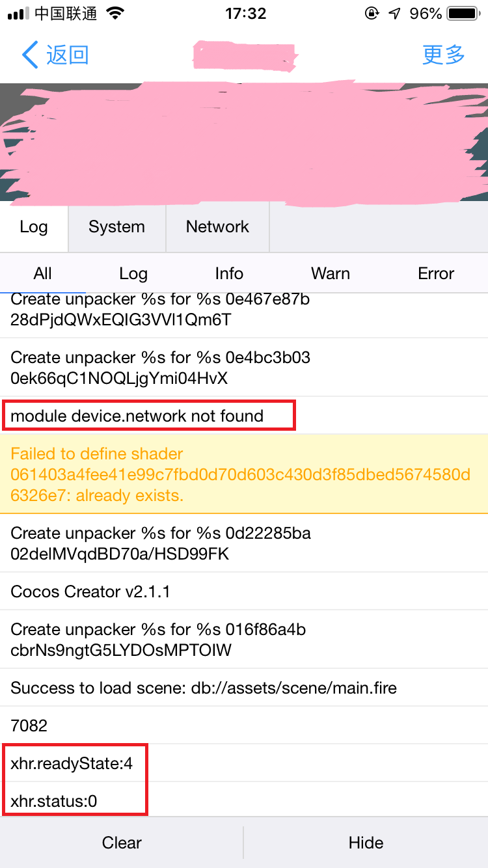The image size is (488, 868).
Task: Show All log messages filter
Action: pos(43,273)
